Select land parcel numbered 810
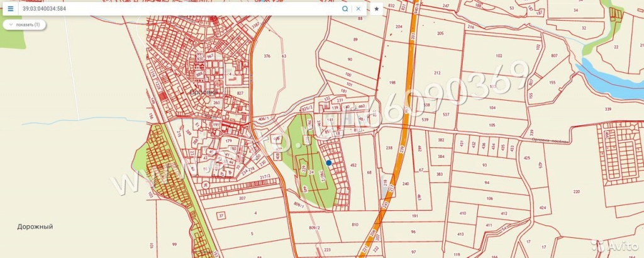The image size is (644, 258). tap(355, 225)
